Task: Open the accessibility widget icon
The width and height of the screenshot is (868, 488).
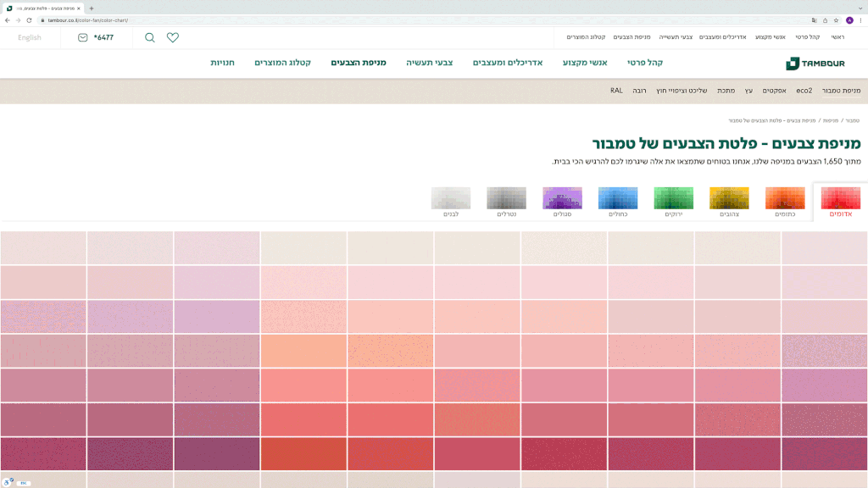Action: tap(8, 481)
